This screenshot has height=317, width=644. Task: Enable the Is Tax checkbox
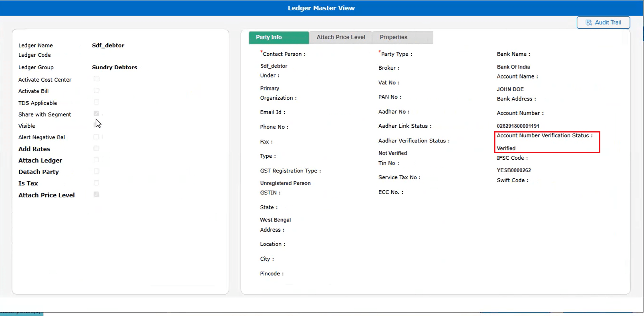click(x=97, y=183)
